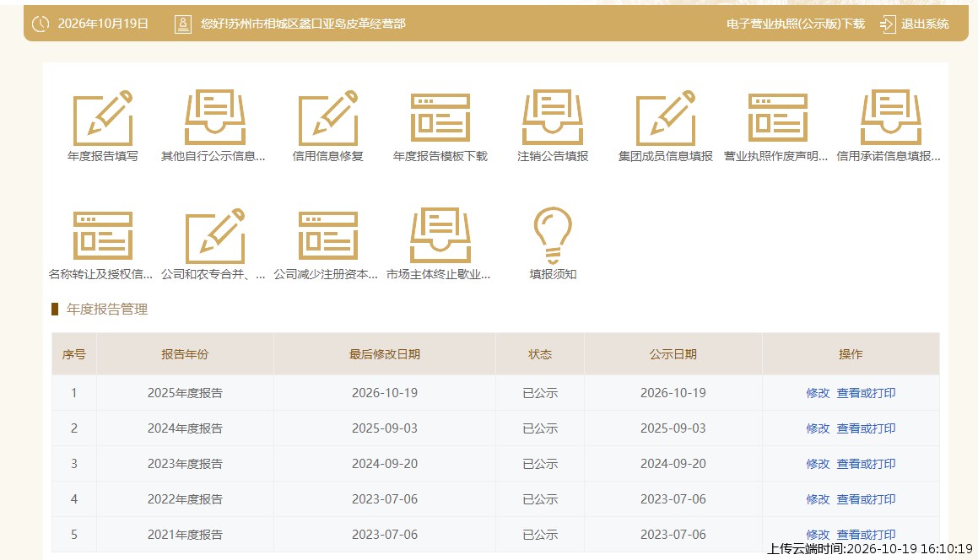
Task: Open the 年度报告填写 icon
Action: coord(103,118)
